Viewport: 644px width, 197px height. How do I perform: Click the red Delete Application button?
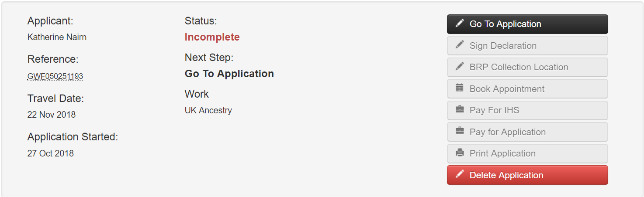[x=527, y=175]
